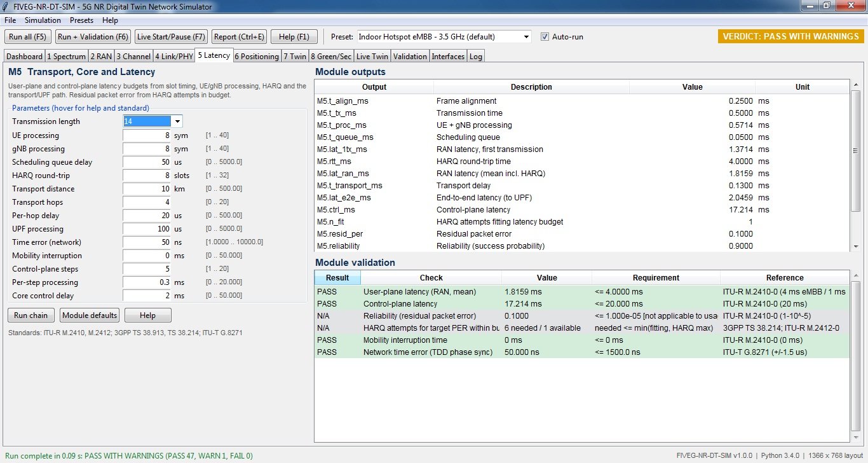Click the Transport distance input field
This screenshot has width=868, height=463.
point(147,188)
